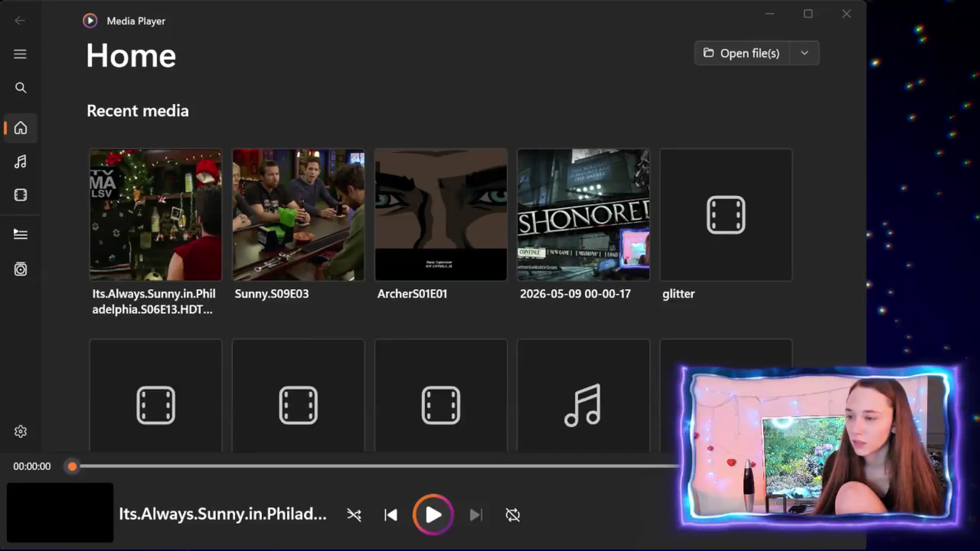This screenshot has width=980, height=551.
Task: Open the Video library from the sidebar
Action: tap(20, 195)
